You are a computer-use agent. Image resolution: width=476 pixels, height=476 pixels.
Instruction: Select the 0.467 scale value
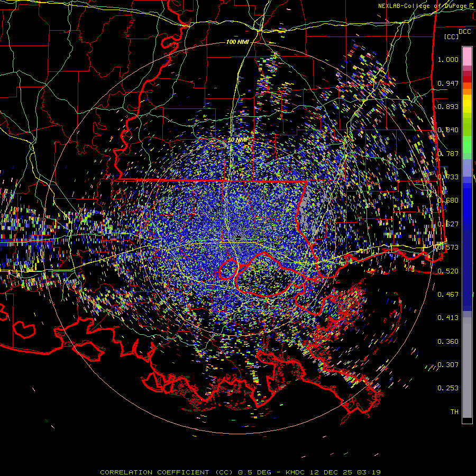pos(448,294)
